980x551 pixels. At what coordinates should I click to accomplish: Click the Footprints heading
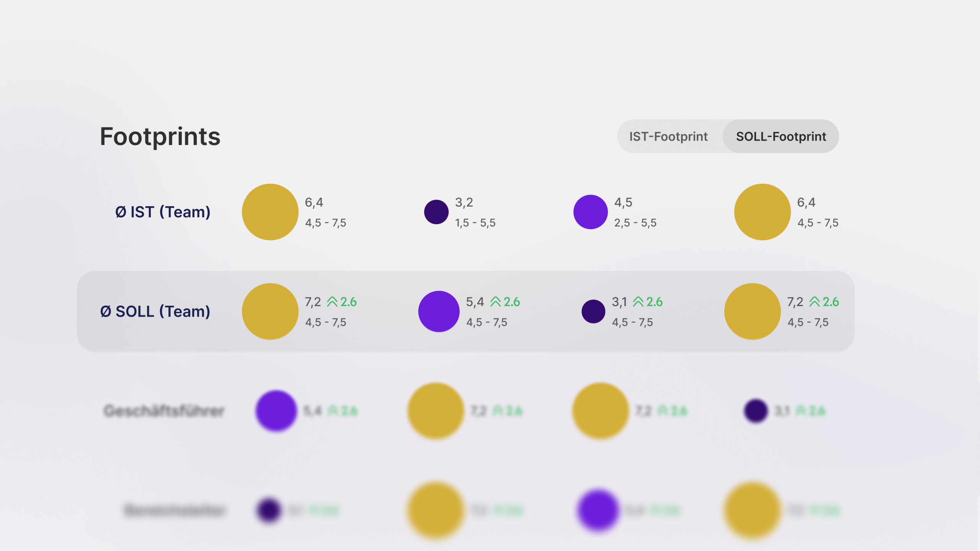tap(160, 137)
